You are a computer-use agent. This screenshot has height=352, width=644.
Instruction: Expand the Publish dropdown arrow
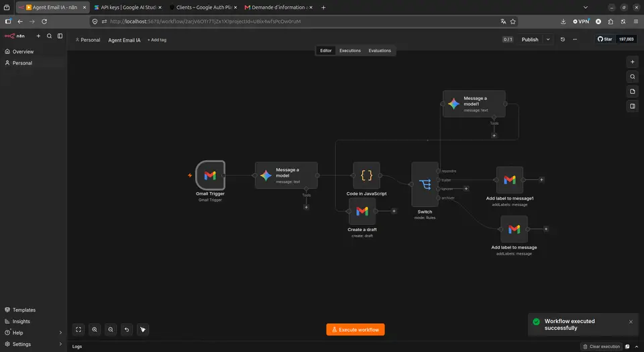coord(548,40)
